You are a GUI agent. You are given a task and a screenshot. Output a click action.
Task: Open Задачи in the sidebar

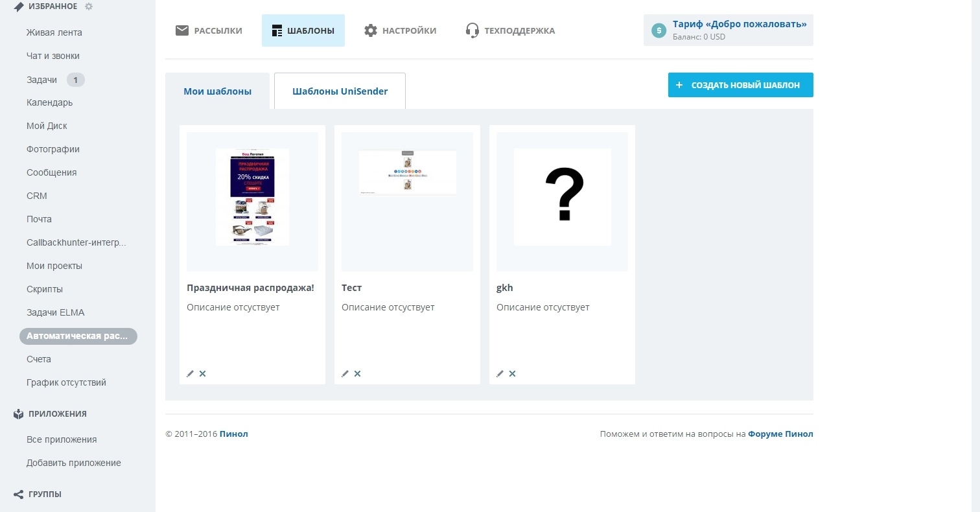42,80
